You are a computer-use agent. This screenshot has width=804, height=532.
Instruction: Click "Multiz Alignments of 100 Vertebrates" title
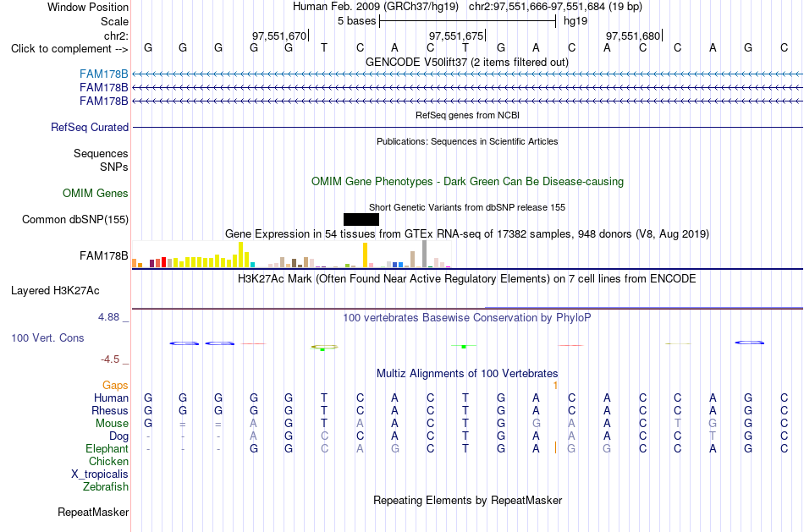pyautogui.click(x=467, y=373)
